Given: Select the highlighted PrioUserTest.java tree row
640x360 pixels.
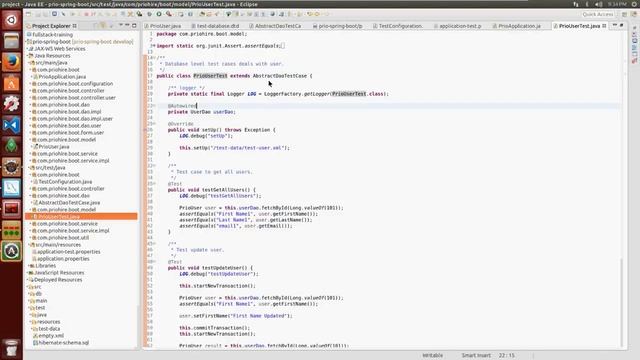Looking at the screenshot, I should (81, 216).
